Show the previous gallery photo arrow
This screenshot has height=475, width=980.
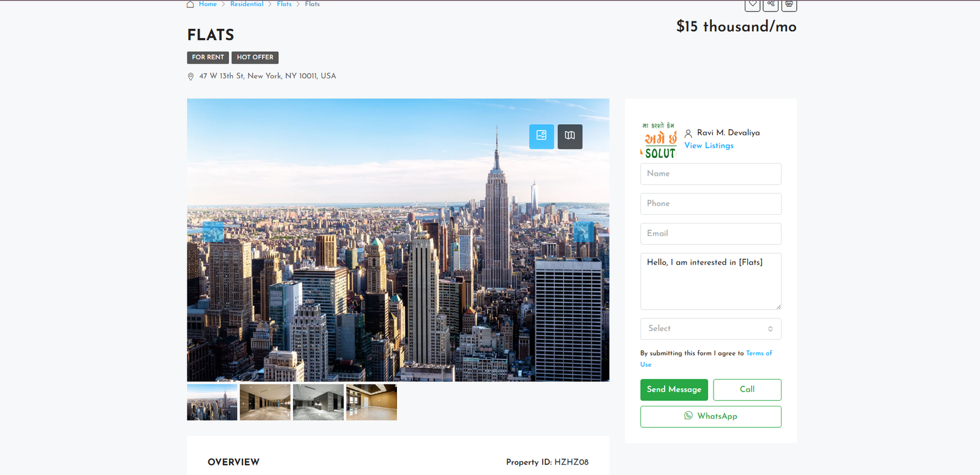[x=213, y=232]
